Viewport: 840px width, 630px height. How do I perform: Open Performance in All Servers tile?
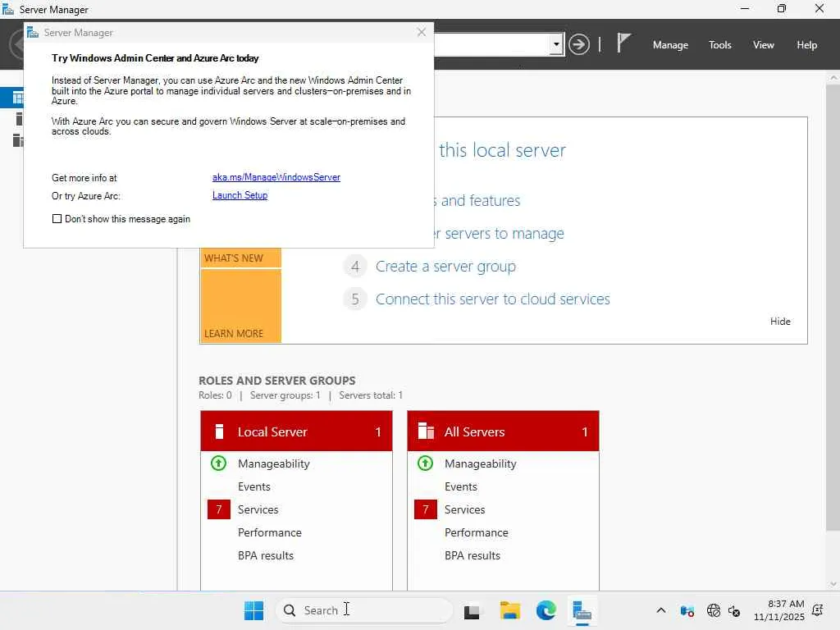477,532
